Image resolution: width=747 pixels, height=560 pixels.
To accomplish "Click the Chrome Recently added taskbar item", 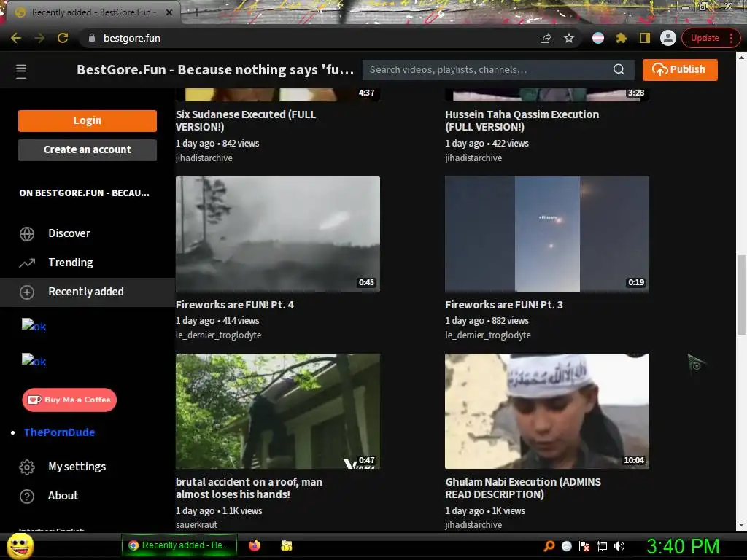I will [x=179, y=545].
